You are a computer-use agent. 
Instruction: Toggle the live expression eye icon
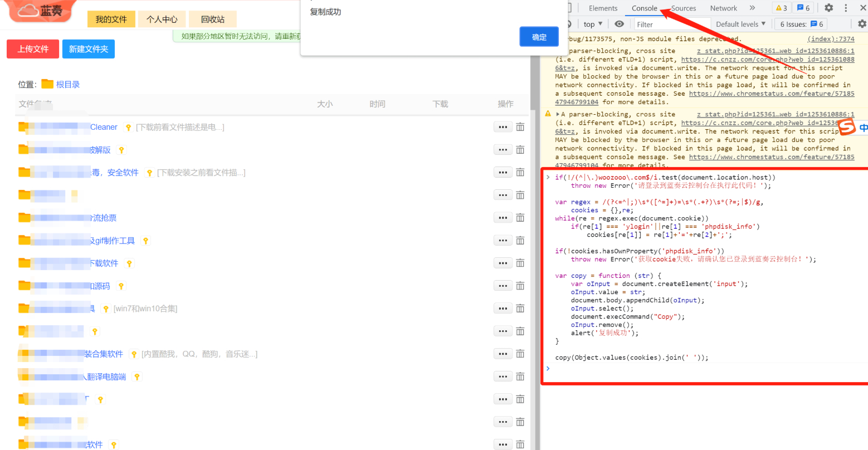[x=619, y=24]
